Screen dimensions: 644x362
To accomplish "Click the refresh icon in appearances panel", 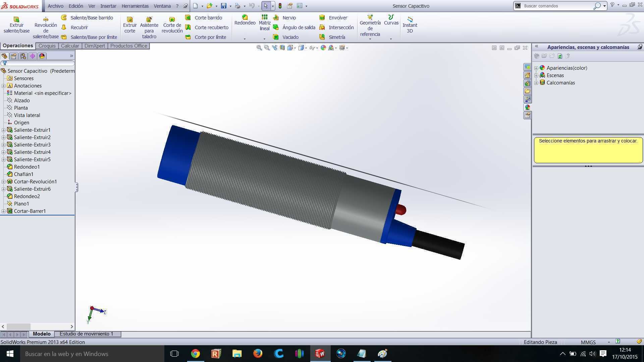I will point(560,56).
